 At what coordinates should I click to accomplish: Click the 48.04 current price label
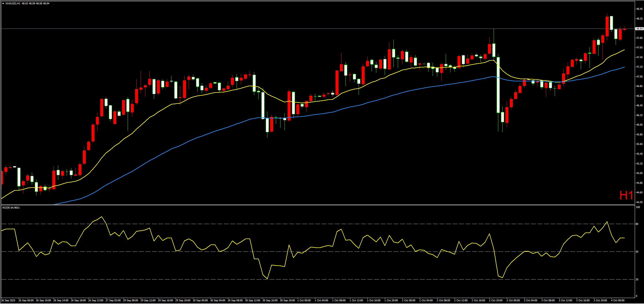[639, 29]
